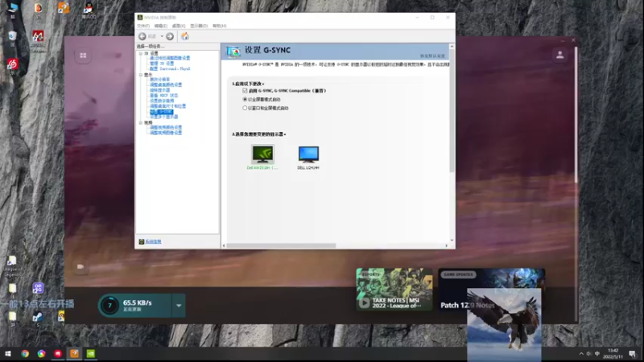
Task: Open the taskbar clock showing 13:42
Action: (613, 353)
